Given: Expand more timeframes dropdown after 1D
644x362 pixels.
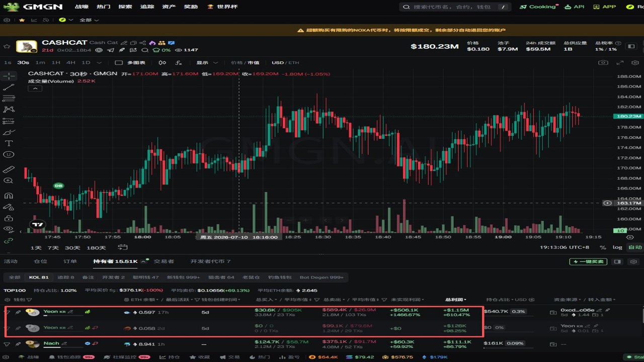Looking at the screenshot, I should point(99,63).
